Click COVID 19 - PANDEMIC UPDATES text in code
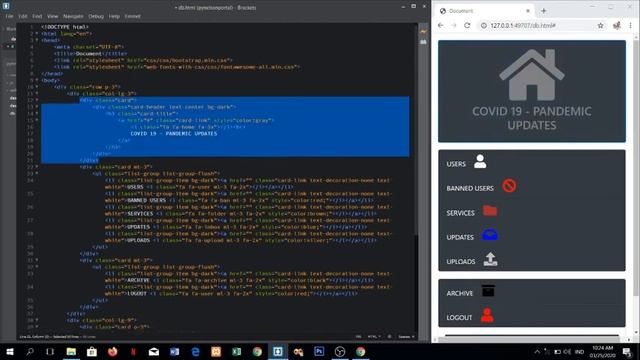This screenshot has height=360, width=640. [x=174, y=133]
